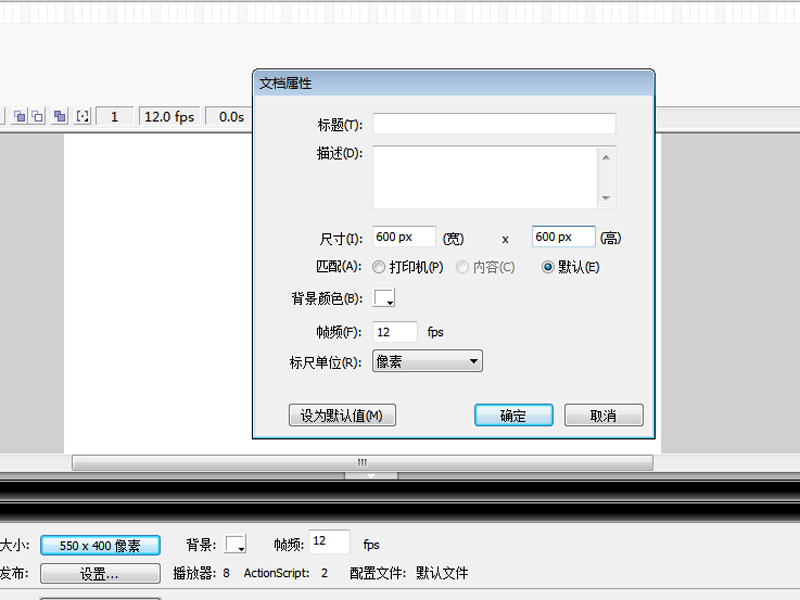Click the ActionScript: 2 text

point(286,573)
